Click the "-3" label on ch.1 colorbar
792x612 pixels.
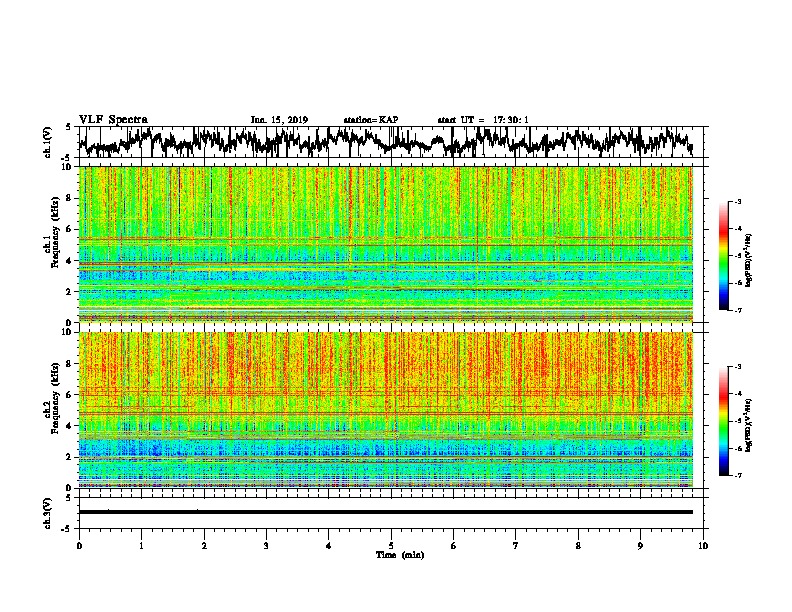click(x=737, y=202)
